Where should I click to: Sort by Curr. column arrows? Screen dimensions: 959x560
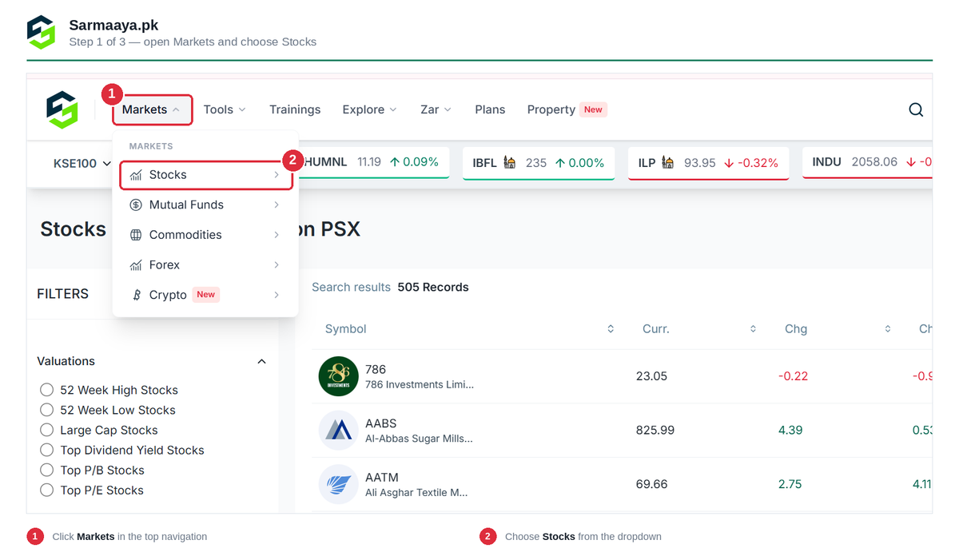click(753, 329)
